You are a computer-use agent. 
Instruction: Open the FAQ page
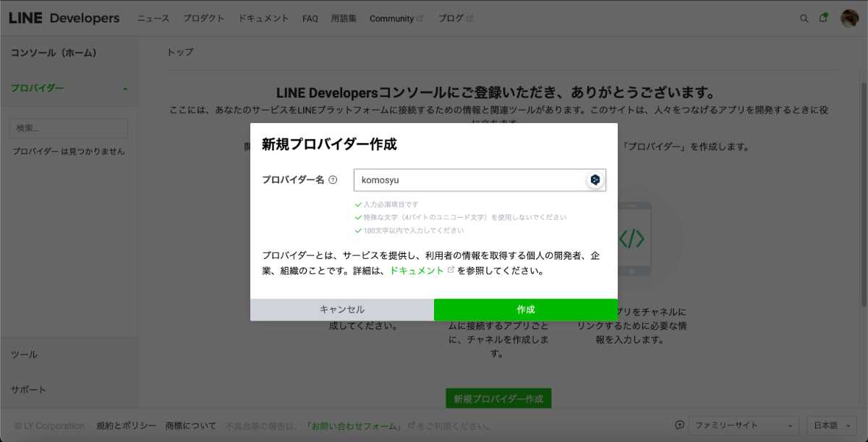click(310, 19)
